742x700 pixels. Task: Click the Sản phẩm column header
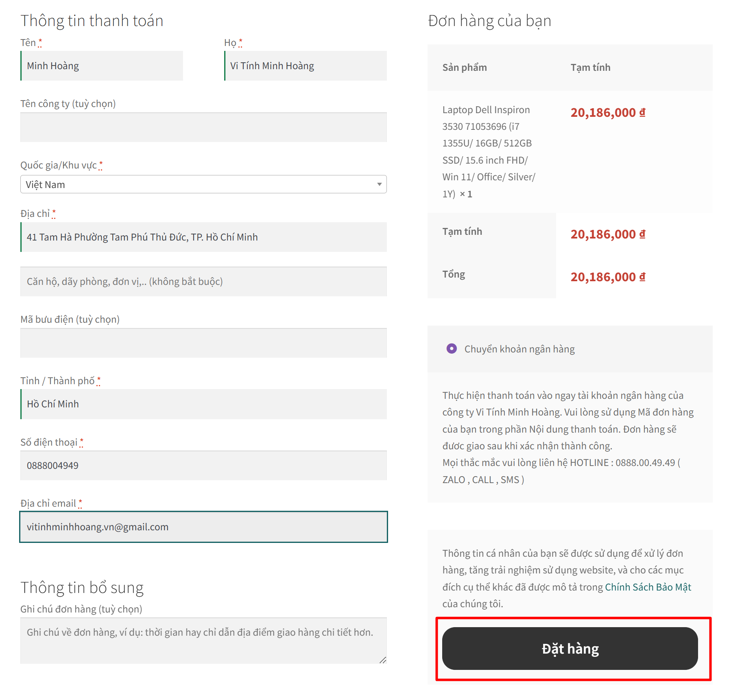(465, 67)
